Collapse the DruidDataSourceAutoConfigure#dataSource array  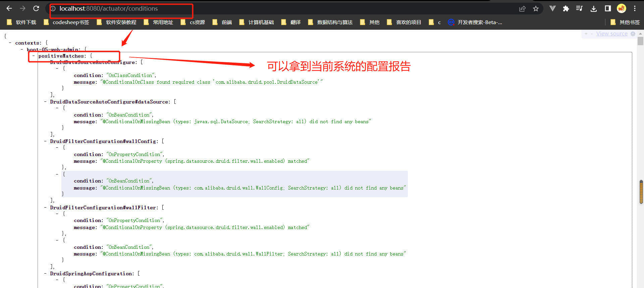[45, 102]
